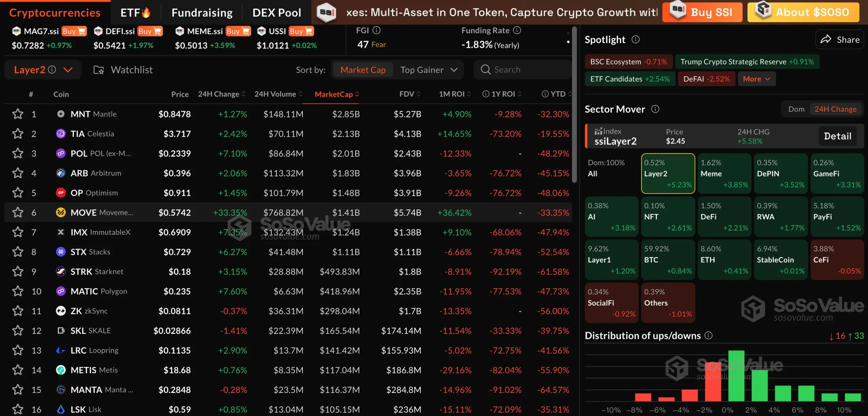This screenshot has width=868, height=416.
Task: Toggle the favorite star for MOVE
Action: (x=18, y=212)
